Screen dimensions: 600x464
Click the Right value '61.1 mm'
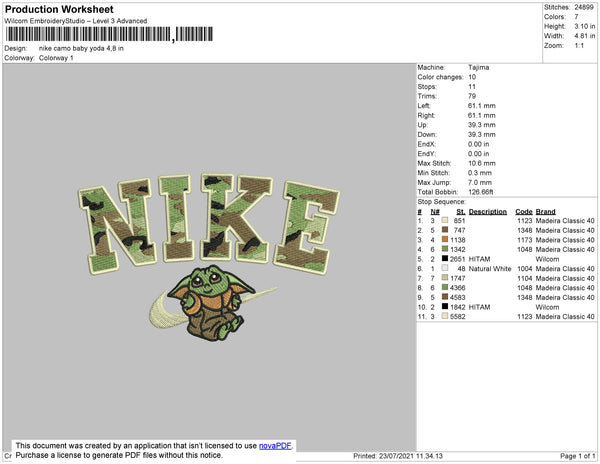pos(481,115)
